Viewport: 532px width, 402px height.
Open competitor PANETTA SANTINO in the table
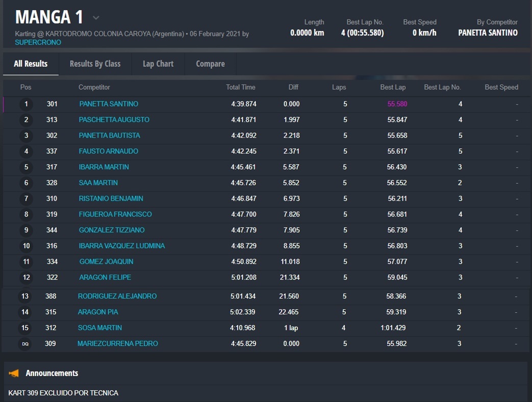109,104
